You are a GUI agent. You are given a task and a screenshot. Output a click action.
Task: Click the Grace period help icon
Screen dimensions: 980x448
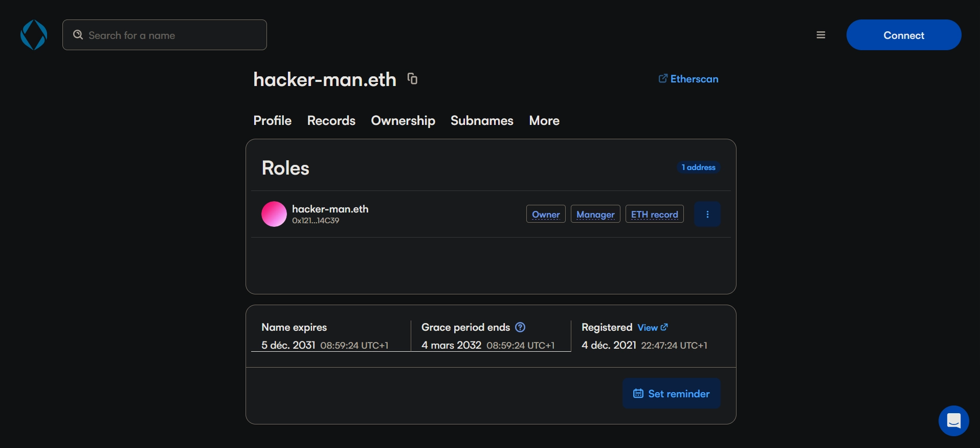tap(520, 327)
